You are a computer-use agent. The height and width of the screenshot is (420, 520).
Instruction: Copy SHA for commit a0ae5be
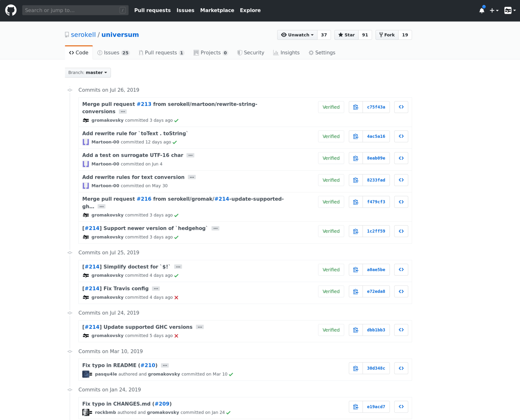[356, 270]
